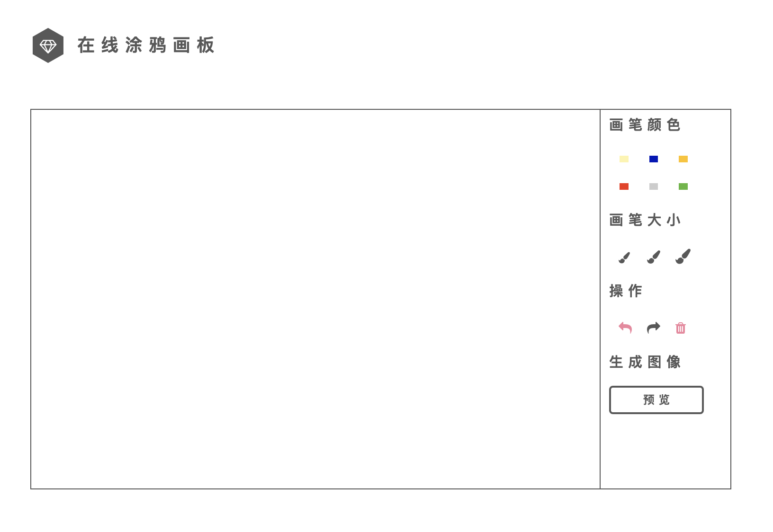Pick the green brush color
Image resolution: width=773 pixels, height=532 pixels.
(683, 186)
